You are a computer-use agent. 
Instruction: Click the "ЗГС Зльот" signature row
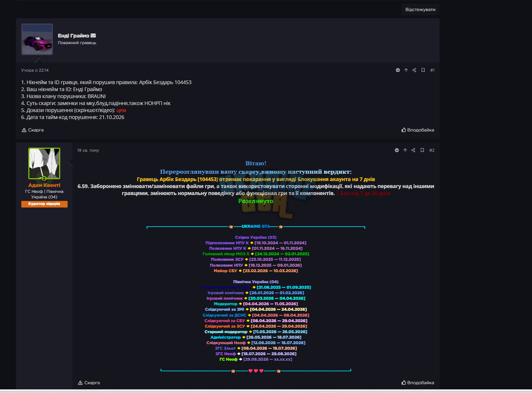[256, 348]
